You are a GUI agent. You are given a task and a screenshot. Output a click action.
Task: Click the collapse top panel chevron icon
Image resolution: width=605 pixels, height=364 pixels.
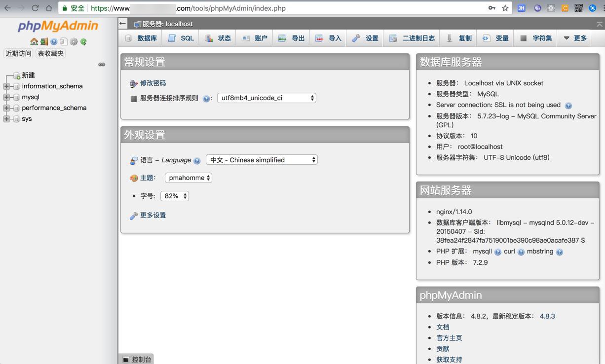pyautogui.click(x=600, y=24)
